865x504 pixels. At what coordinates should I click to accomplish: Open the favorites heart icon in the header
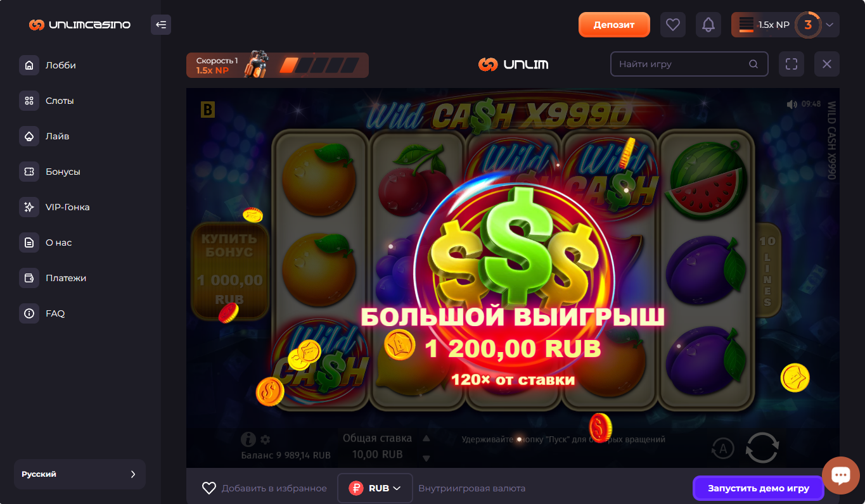pos(673,25)
